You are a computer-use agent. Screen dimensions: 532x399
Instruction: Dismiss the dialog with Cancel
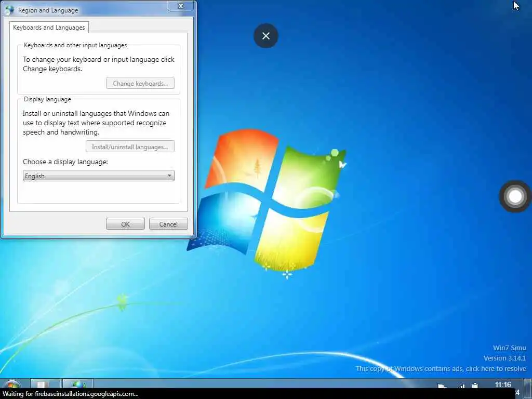click(x=168, y=224)
